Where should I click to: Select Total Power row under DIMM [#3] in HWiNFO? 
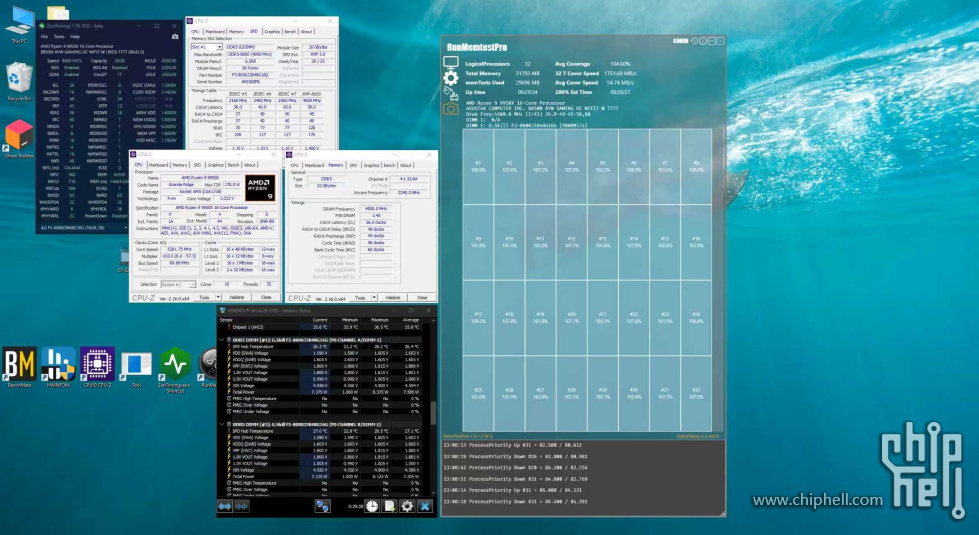(x=322, y=476)
